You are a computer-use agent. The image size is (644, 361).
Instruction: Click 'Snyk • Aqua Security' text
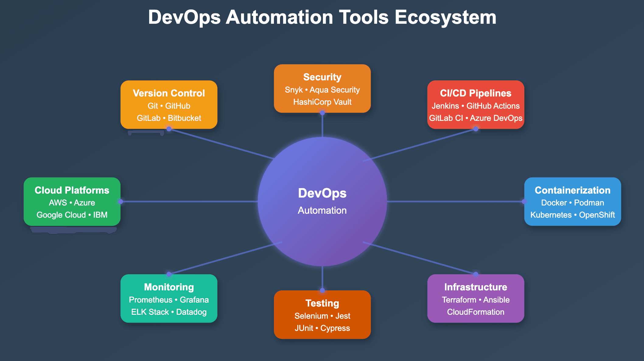tap(322, 90)
